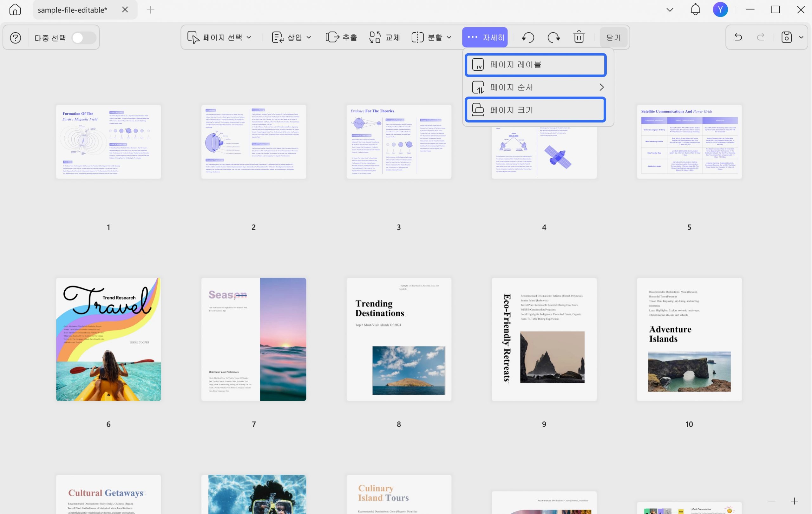Select page 5 Satellite Communications thumbnail

pyautogui.click(x=689, y=142)
